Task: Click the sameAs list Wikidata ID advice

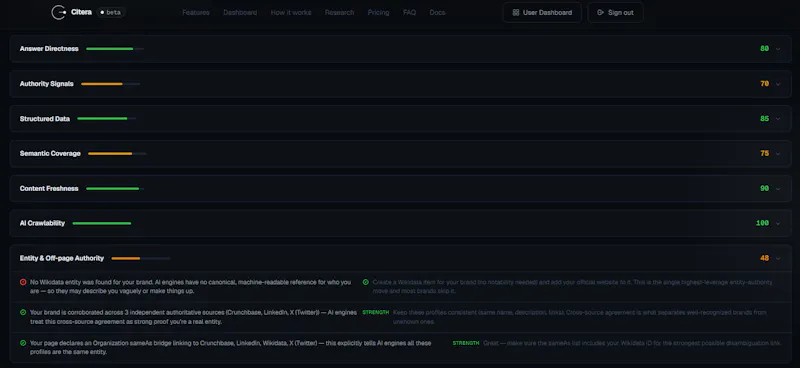Action: 632,343
